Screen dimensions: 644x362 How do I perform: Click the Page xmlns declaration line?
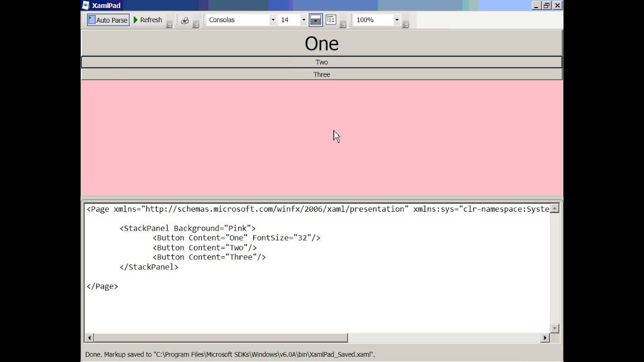coord(317,209)
